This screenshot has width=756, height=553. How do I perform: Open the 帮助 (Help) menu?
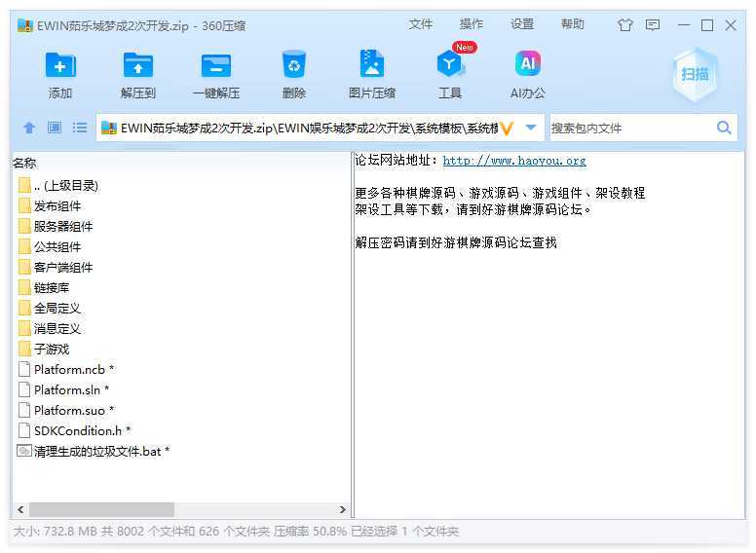tap(572, 24)
